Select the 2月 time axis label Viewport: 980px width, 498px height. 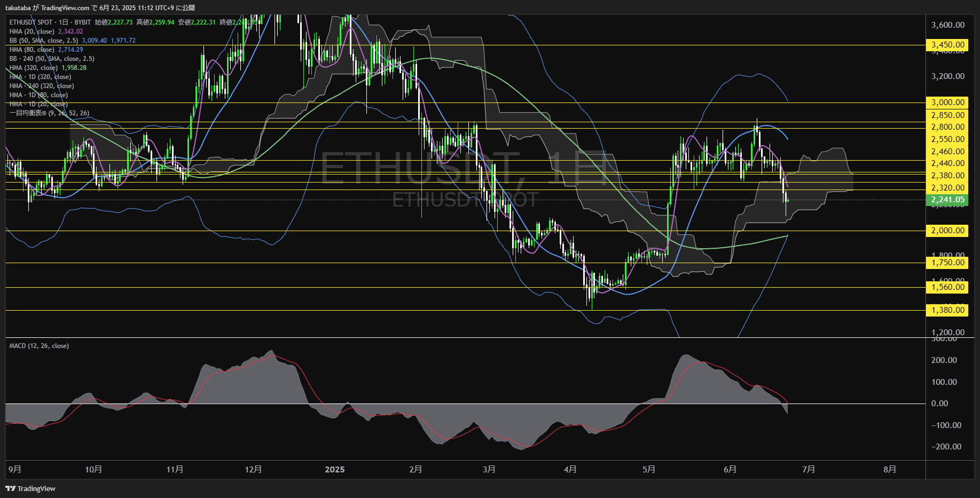415,469
